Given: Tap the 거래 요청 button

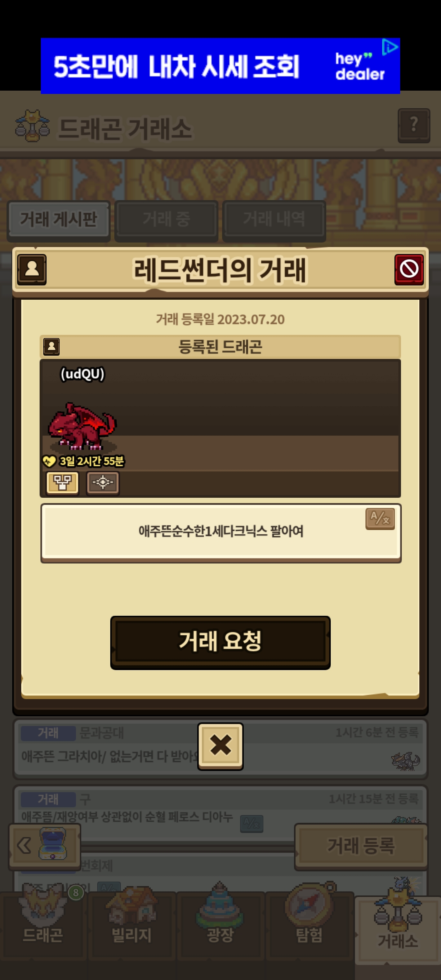Looking at the screenshot, I should click(x=220, y=642).
